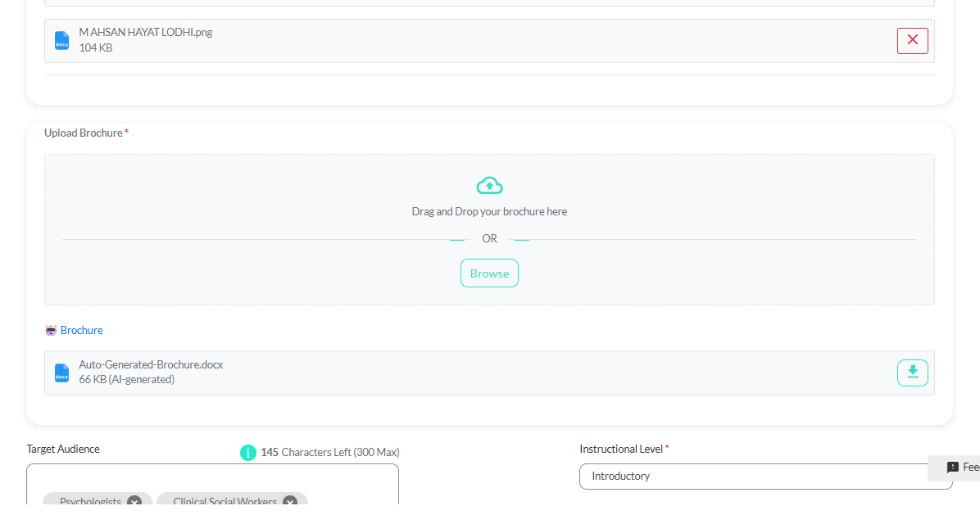The width and height of the screenshot is (980, 515).
Task: Click the info icon beside Characters Left
Action: [248, 452]
